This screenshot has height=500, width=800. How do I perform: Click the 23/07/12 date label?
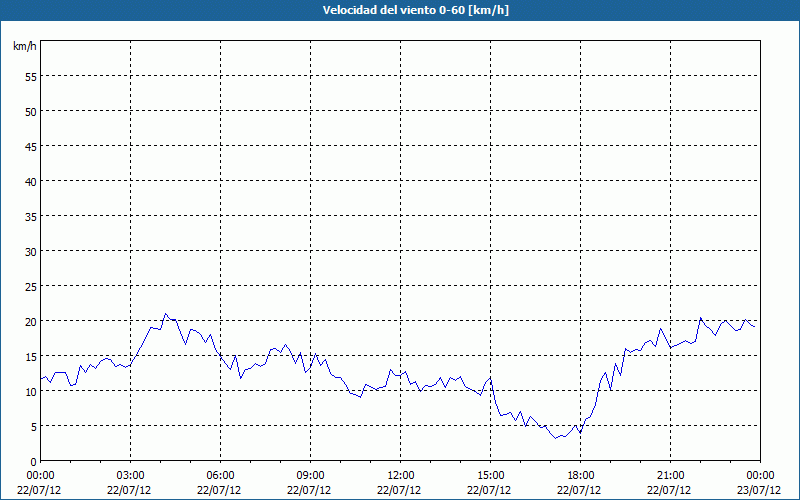[x=759, y=490]
